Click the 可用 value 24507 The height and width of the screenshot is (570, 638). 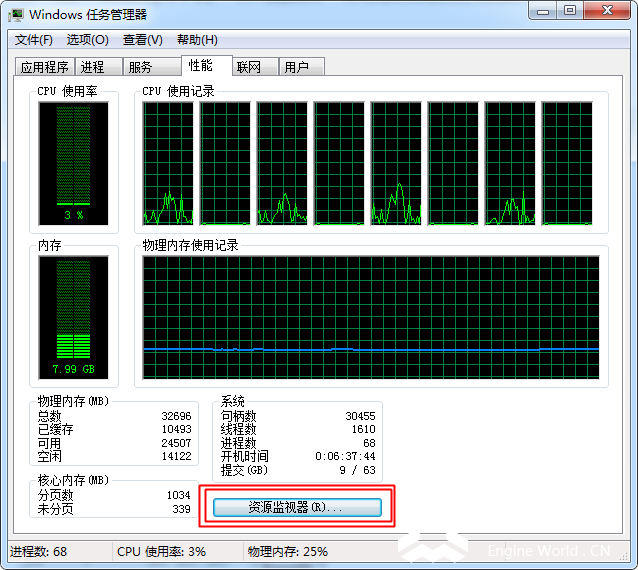[x=176, y=443]
